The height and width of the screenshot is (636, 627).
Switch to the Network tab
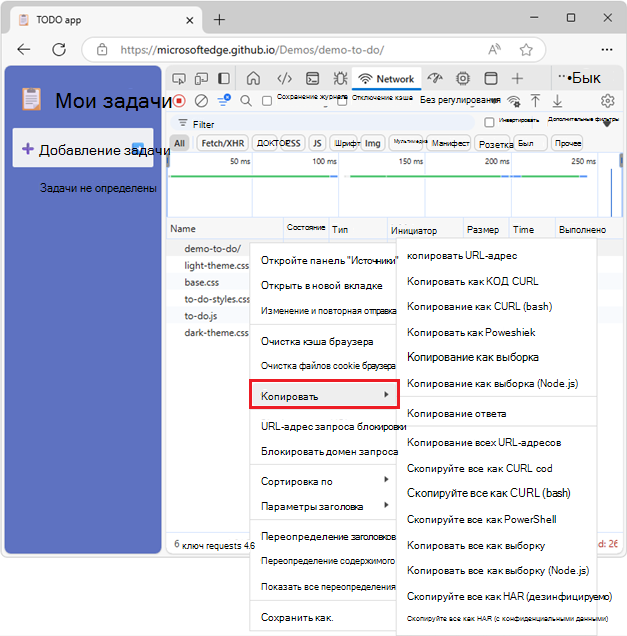(x=387, y=79)
